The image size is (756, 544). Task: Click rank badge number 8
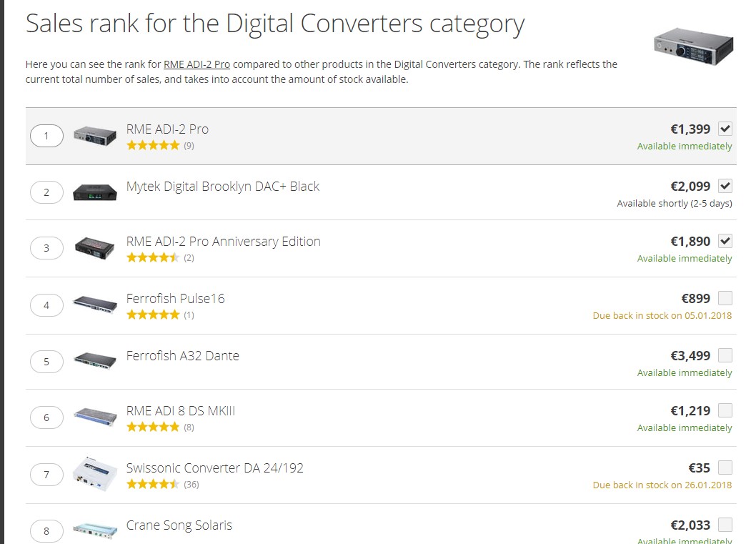[x=46, y=531]
